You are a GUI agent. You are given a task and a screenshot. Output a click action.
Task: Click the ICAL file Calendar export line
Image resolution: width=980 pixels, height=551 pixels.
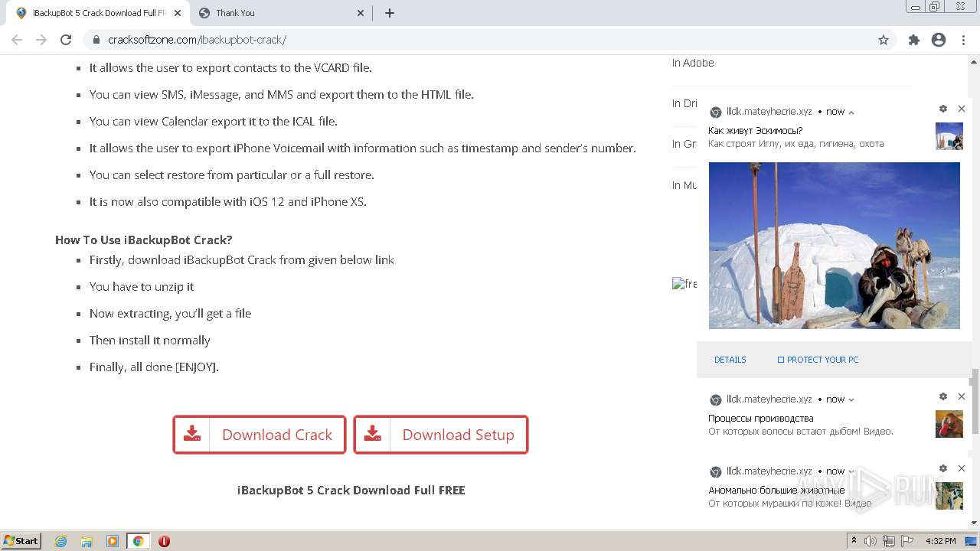tap(214, 121)
